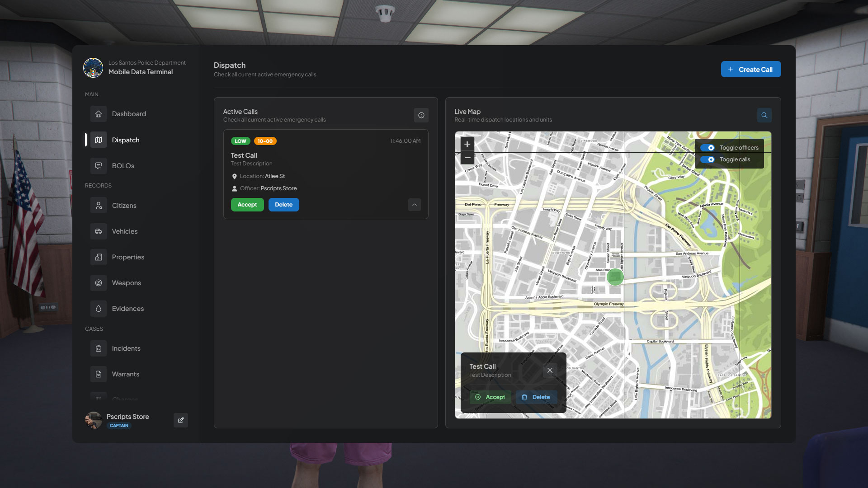Click the CAPTAIN rank badge
The height and width of the screenshot is (488, 868).
[119, 426]
